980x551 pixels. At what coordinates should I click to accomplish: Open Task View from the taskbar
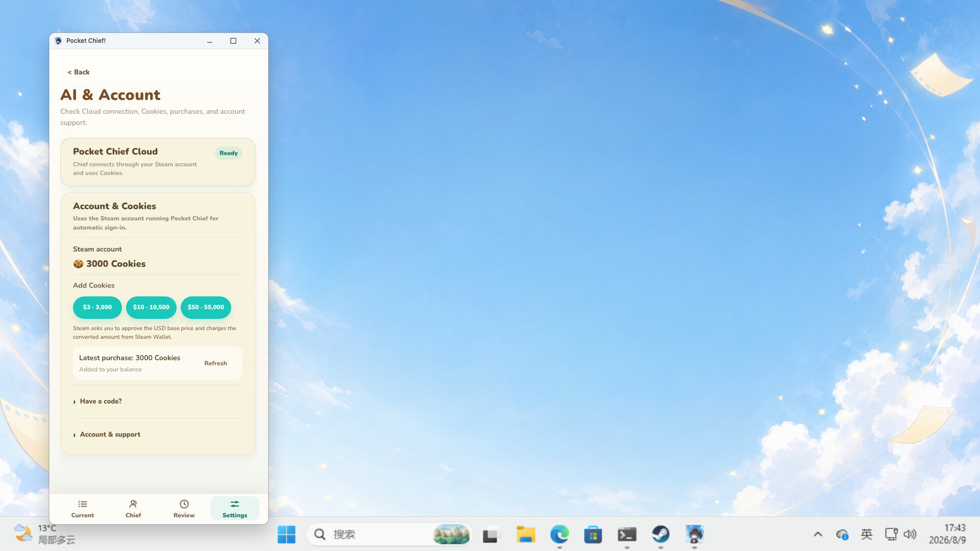[491, 534]
